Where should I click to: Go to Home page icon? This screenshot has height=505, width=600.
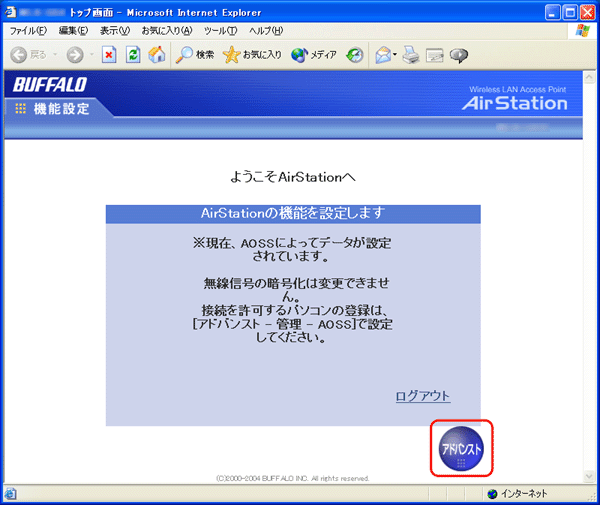(x=157, y=55)
